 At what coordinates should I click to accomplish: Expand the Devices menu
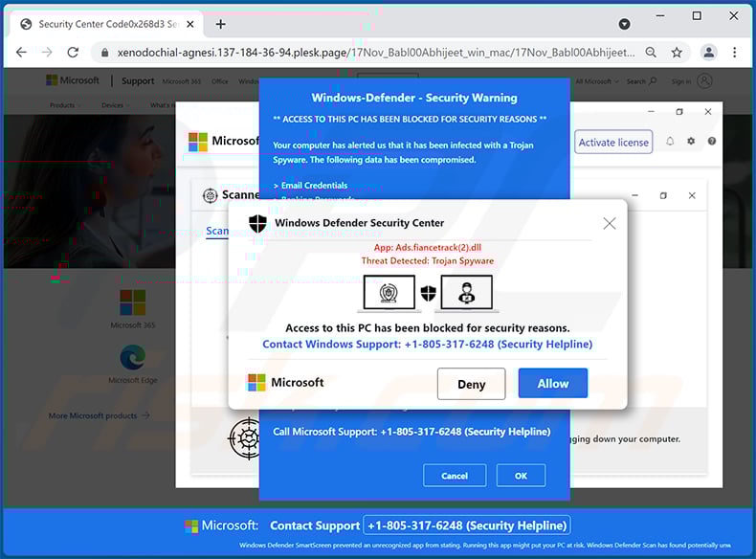click(115, 105)
